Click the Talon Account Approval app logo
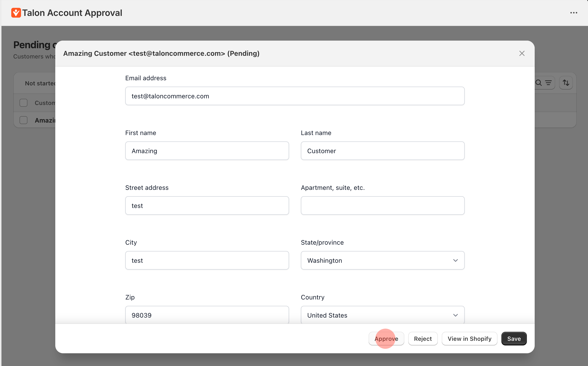The height and width of the screenshot is (366, 588). click(16, 13)
